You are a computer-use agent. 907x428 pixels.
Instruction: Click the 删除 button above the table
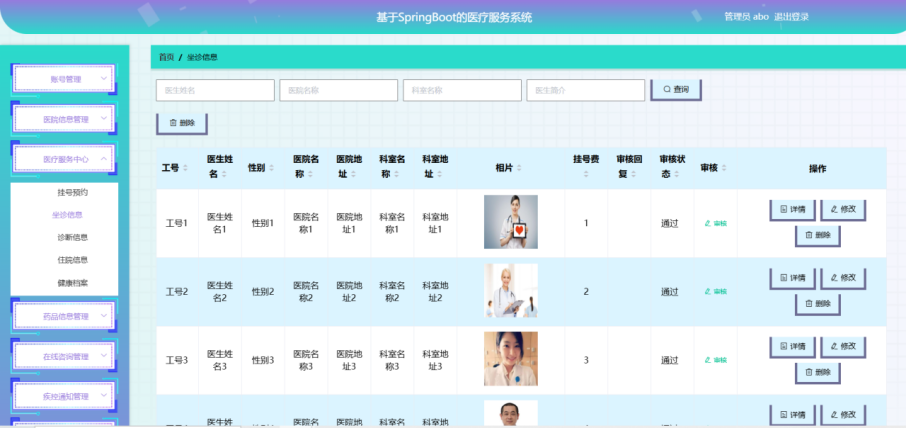(182, 123)
